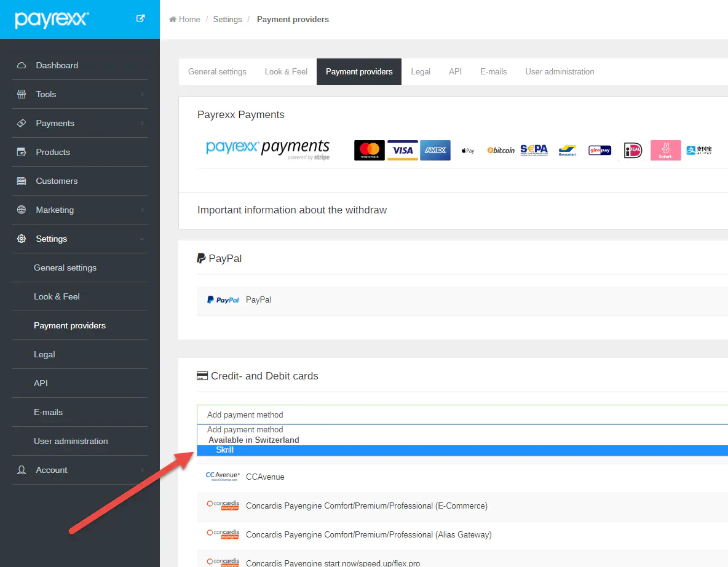Image resolution: width=728 pixels, height=567 pixels.
Task: Click the PayPal logo in provider row
Action: tap(223, 300)
